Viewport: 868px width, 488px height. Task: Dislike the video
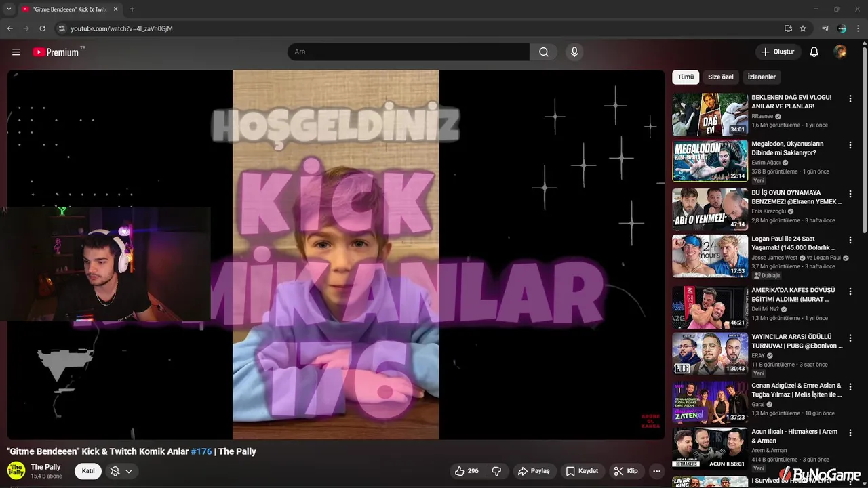pyautogui.click(x=496, y=471)
